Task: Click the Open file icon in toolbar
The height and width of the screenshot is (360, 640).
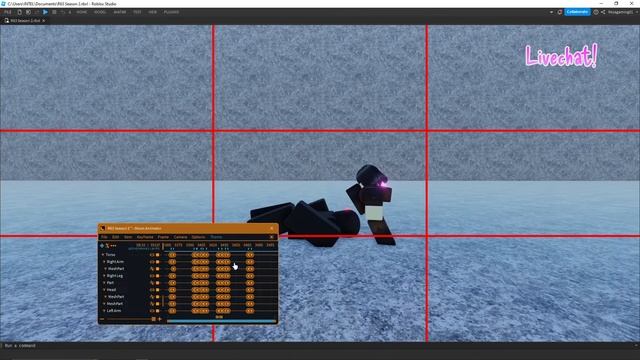Action: (28, 12)
